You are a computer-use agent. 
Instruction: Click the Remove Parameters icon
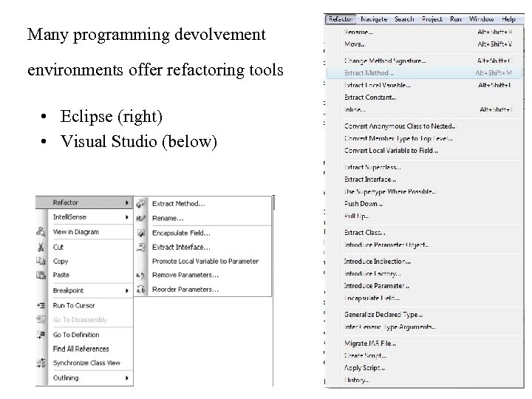coord(140,275)
